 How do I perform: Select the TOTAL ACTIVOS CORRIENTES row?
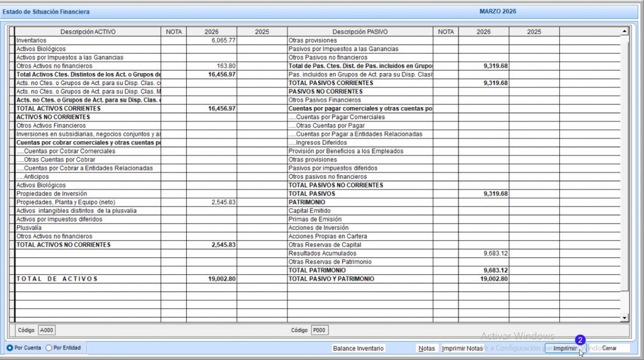(x=88, y=108)
